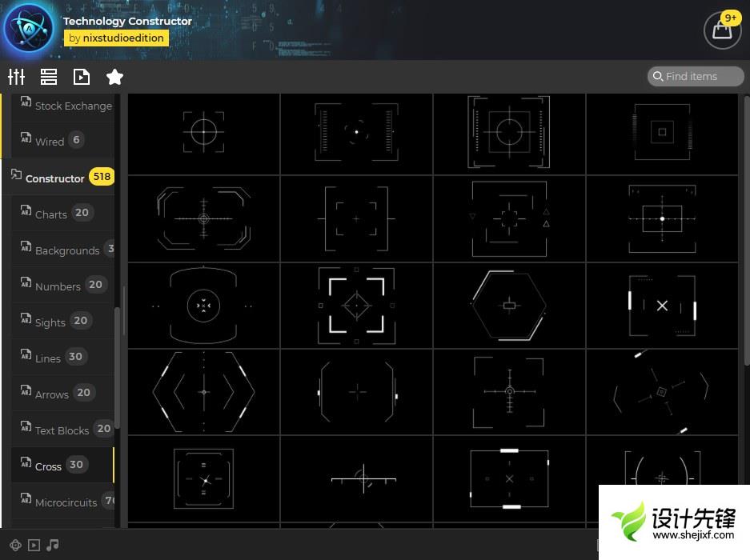
Task: Click the stacked list view icon
Action: pos(49,77)
